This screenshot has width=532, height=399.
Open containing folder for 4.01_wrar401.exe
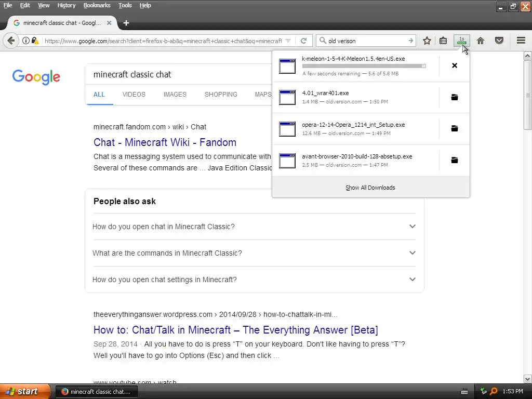tap(455, 97)
